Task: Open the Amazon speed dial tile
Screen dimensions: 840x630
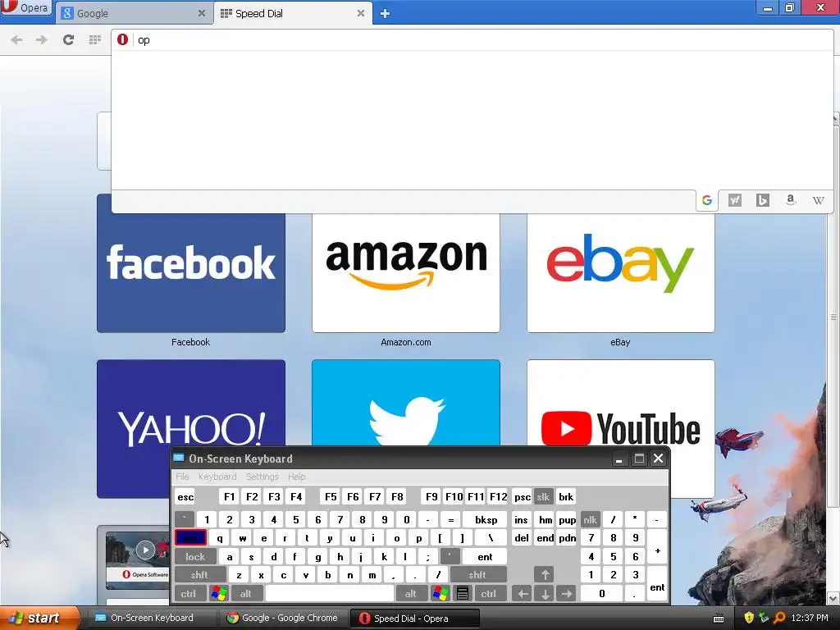Action: (405, 272)
